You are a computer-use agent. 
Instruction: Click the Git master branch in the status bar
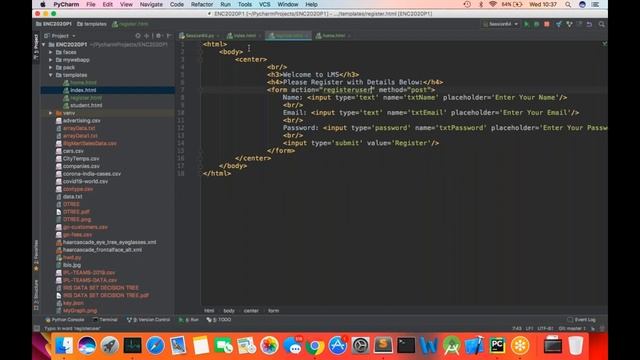tap(572, 329)
